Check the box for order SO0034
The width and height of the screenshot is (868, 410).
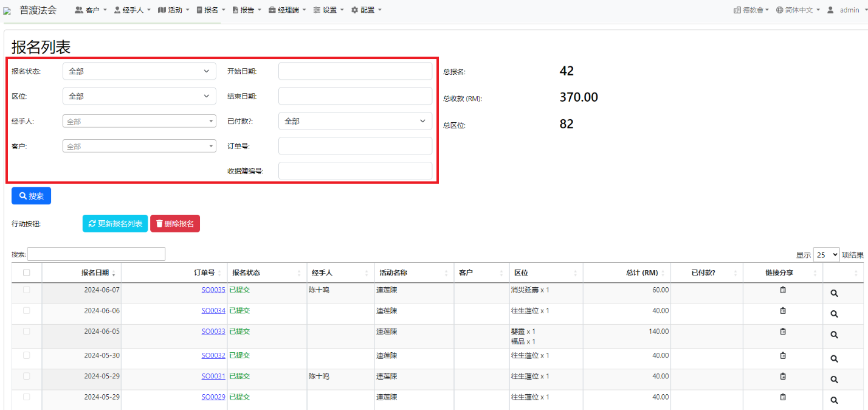tap(26, 310)
